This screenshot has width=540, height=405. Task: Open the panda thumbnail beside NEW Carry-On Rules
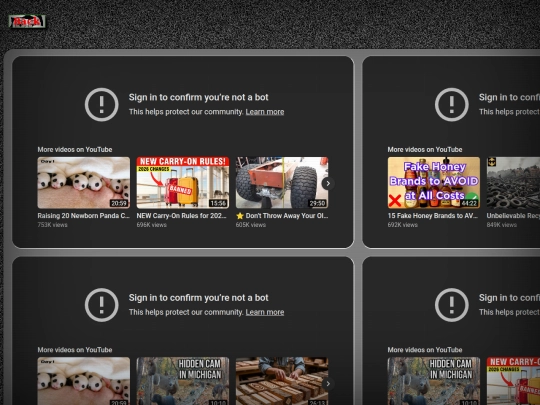(x=84, y=183)
